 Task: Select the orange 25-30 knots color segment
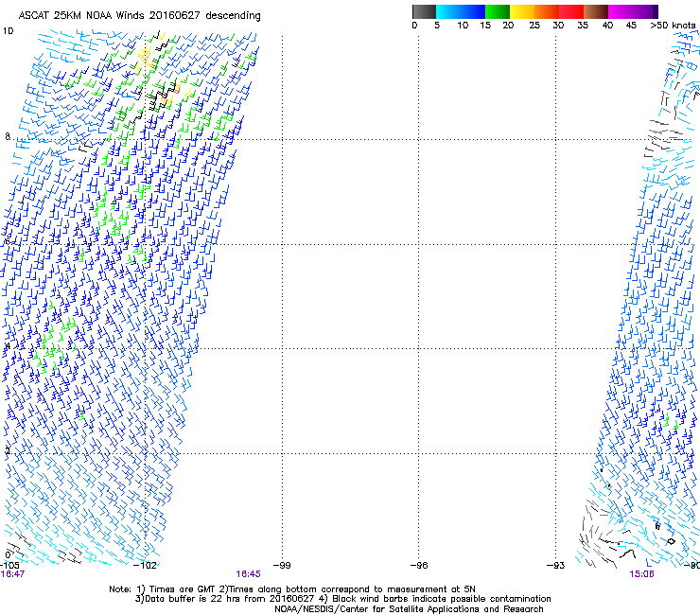[x=547, y=11]
